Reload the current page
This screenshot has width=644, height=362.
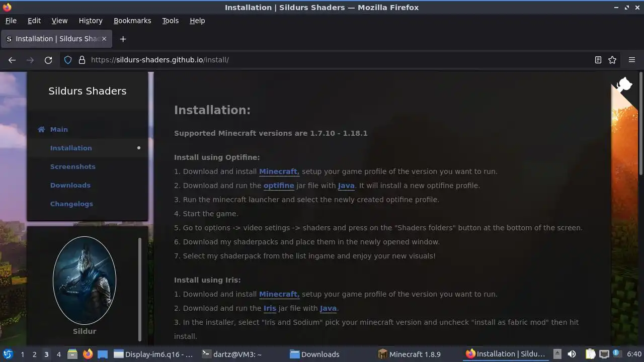(48, 60)
